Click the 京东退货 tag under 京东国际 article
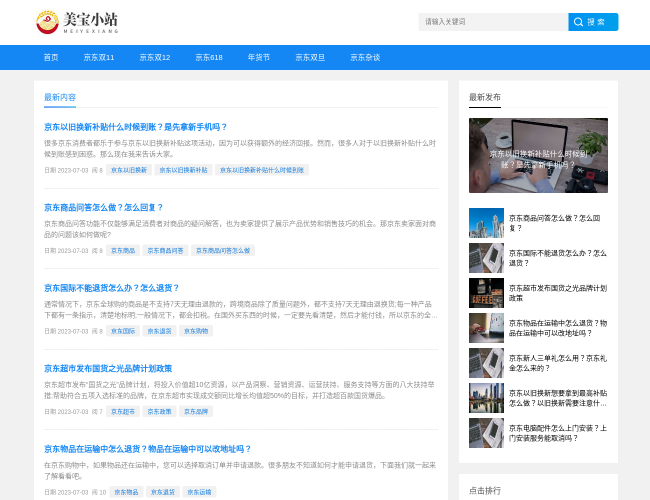The width and height of the screenshot is (650, 500). click(x=160, y=331)
